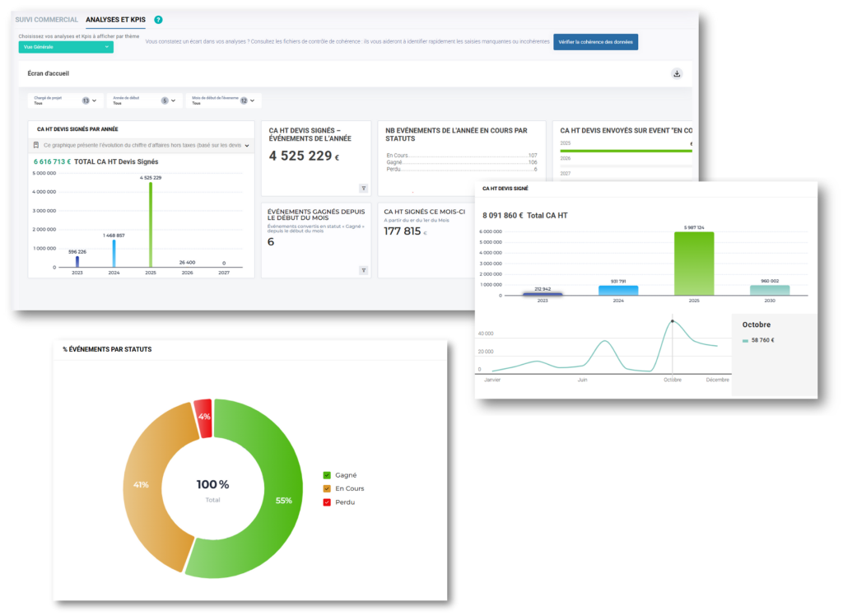
Task: Click Vérifier la cohérence des données
Action: point(595,41)
